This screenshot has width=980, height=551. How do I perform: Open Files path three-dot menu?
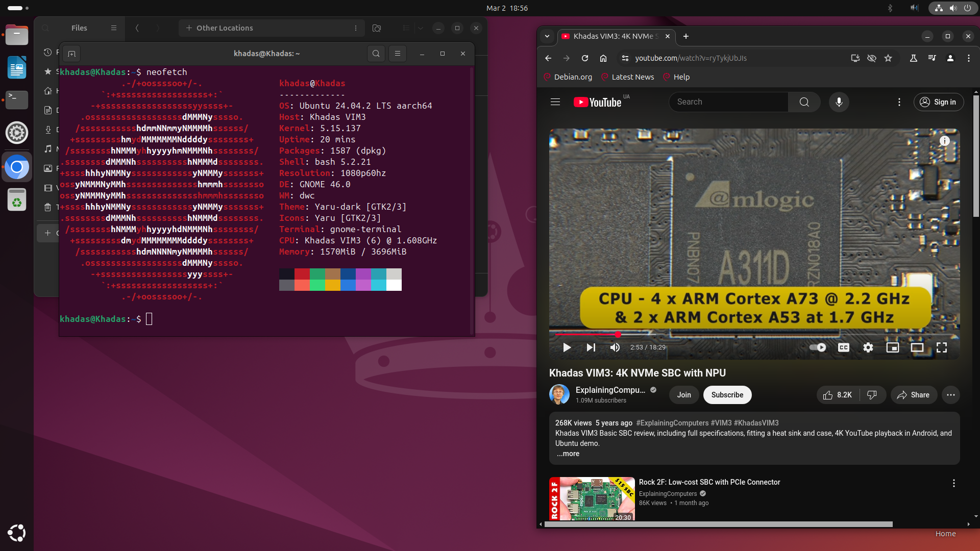click(x=356, y=28)
